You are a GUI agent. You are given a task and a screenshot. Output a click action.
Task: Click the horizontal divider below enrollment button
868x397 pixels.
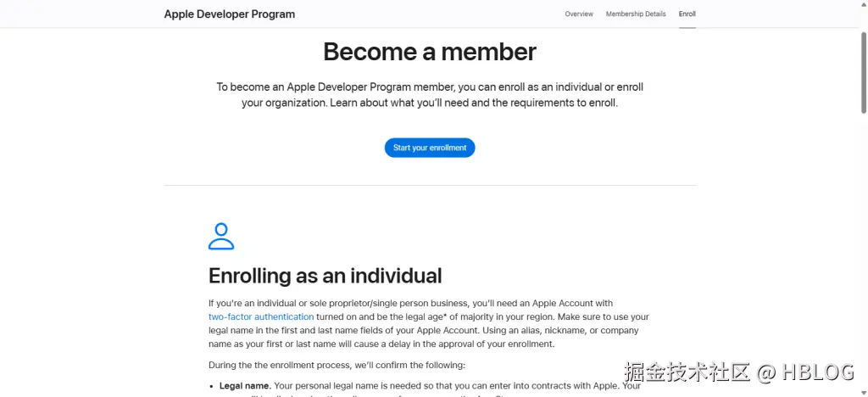tap(430, 185)
